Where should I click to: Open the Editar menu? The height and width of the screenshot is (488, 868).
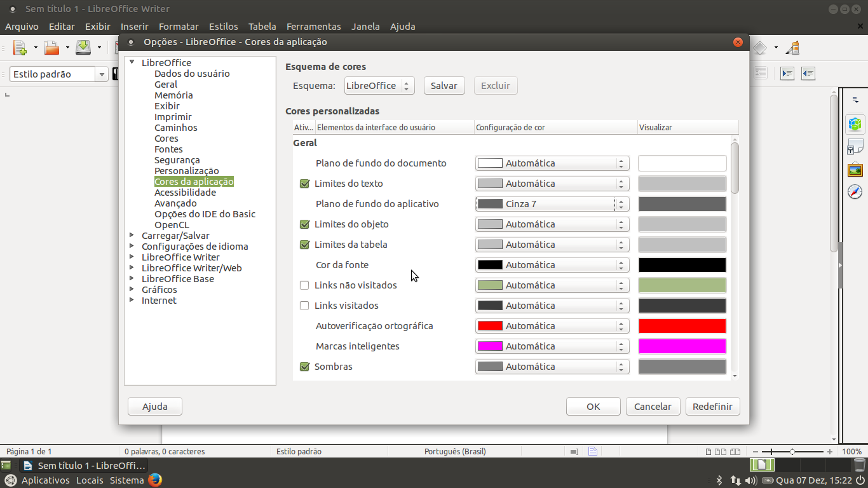coord(62,27)
